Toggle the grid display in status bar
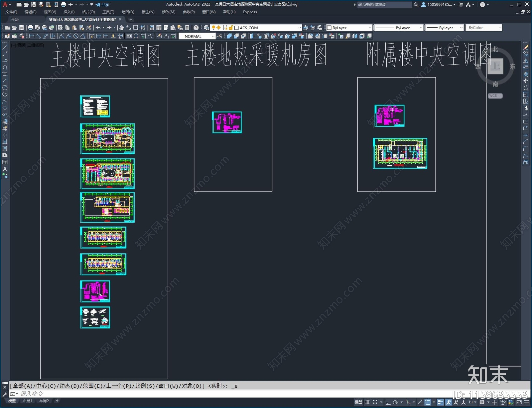The width and height of the screenshot is (532, 408). 367,402
